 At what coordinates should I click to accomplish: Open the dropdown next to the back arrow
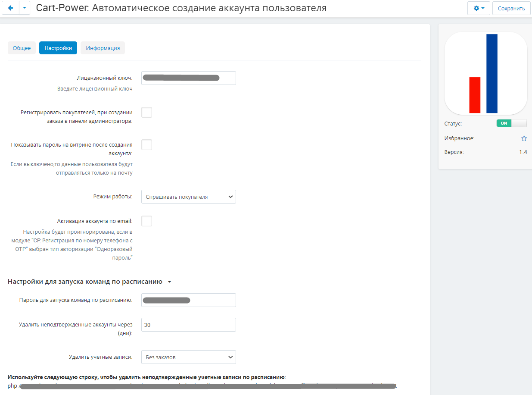coord(25,8)
